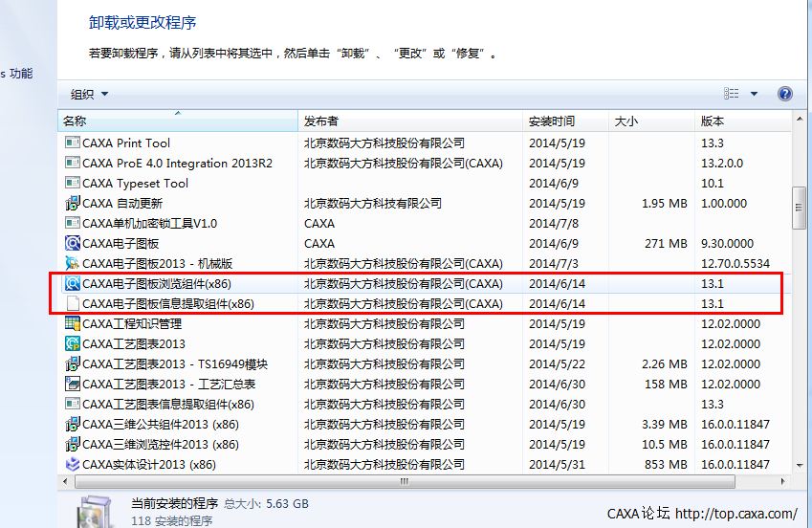Expand the view options dropdown arrow
This screenshot has width=812, height=528.
pyautogui.click(x=754, y=94)
